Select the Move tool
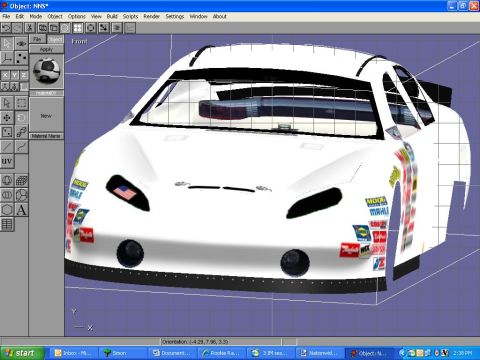The height and width of the screenshot is (360, 480). tap(7, 117)
